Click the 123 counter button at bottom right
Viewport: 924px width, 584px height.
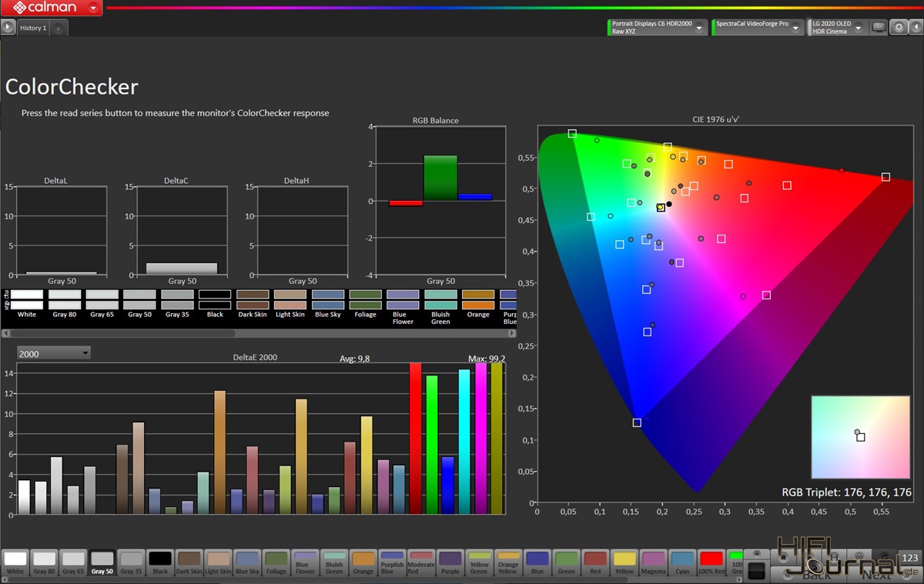910,558
